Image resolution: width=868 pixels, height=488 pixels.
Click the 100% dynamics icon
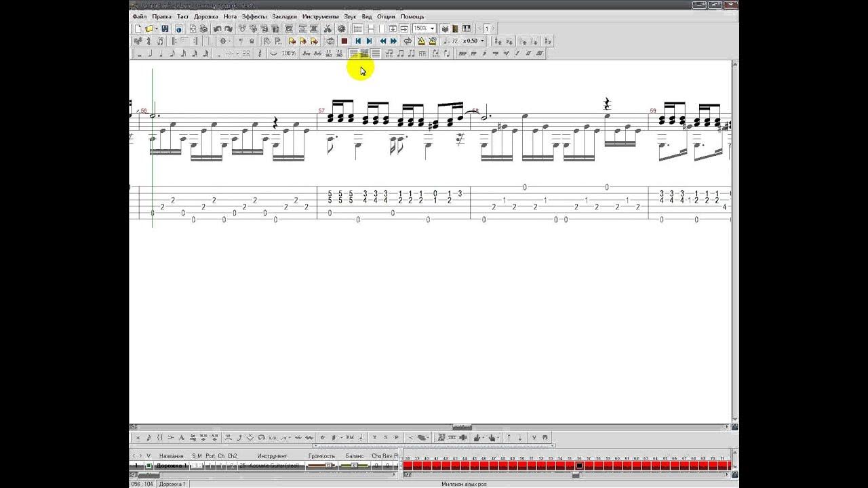(289, 53)
